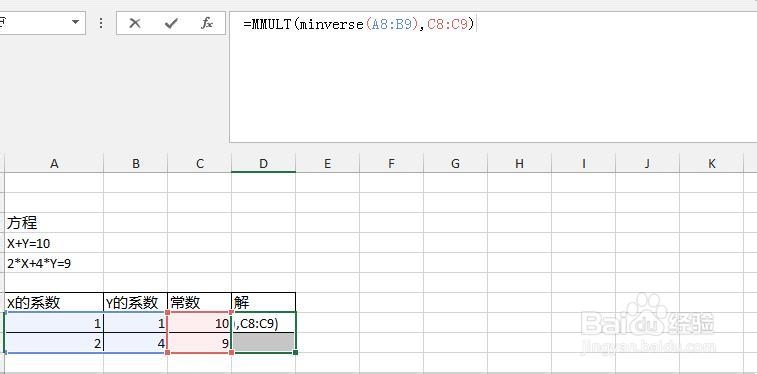Click the gray selected cell under the formula cell
This screenshot has height=374, width=757.
coord(264,343)
